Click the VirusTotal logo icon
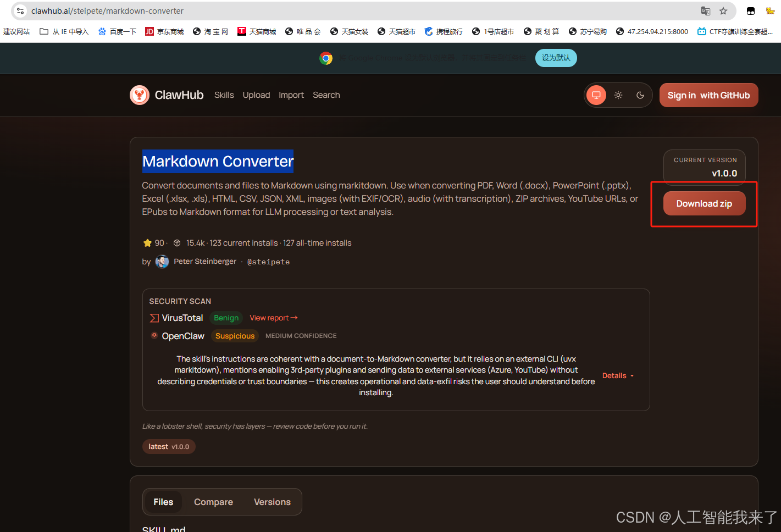The width and height of the screenshot is (781, 532). pos(154,318)
